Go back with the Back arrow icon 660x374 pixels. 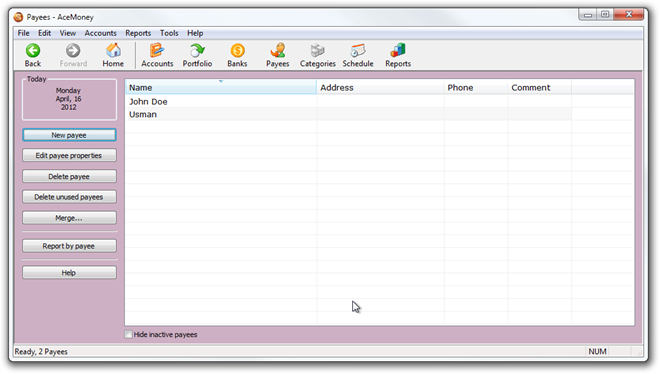tap(33, 51)
